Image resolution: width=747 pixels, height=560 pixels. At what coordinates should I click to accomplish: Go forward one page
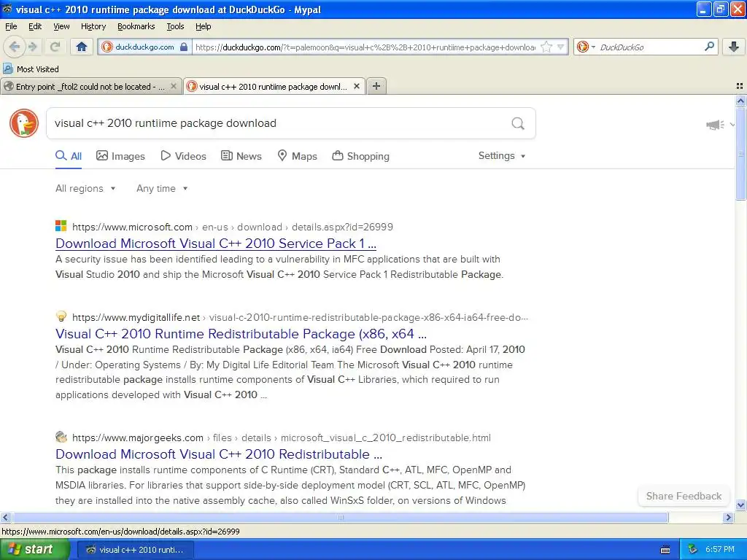click(32, 47)
